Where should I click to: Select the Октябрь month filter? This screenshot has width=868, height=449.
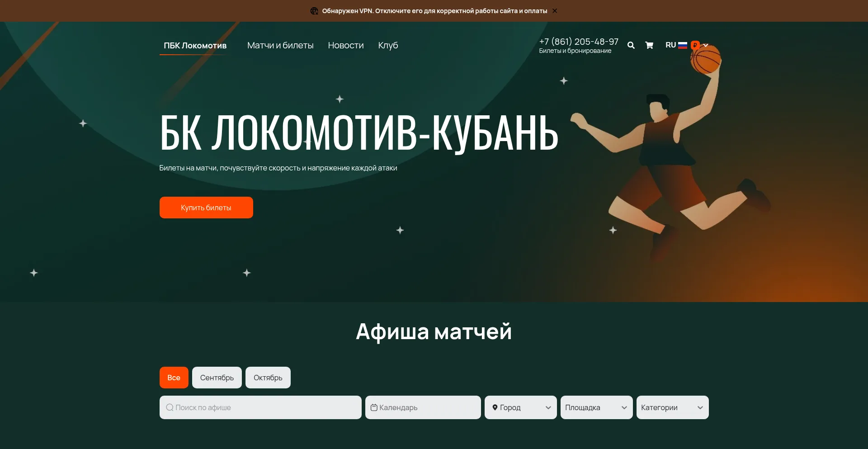pos(268,378)
